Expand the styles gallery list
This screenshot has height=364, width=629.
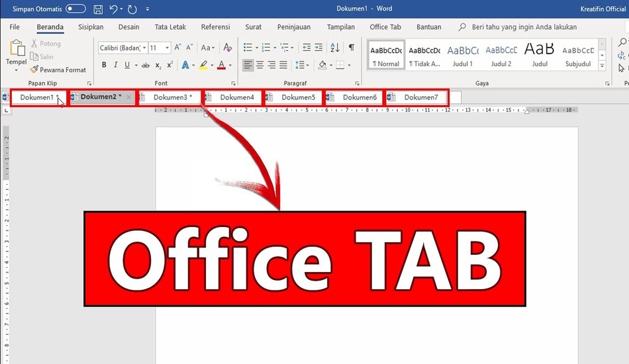coord(602,66)
